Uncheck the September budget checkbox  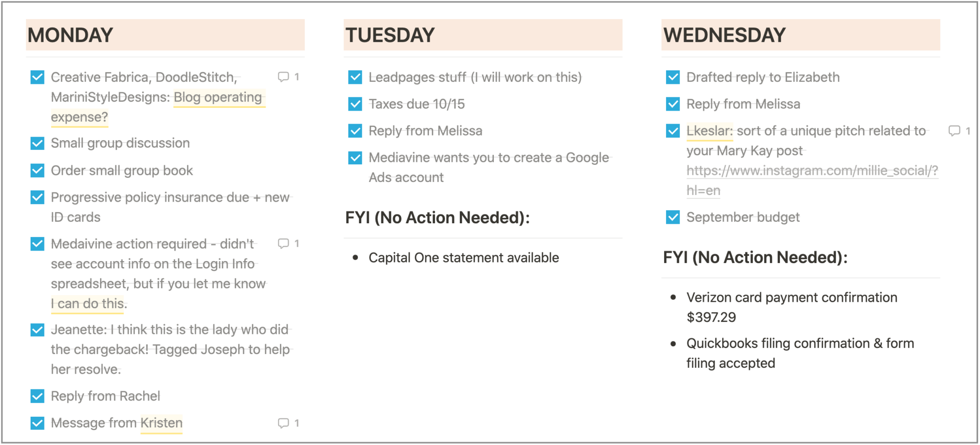(x=673, y=217)
